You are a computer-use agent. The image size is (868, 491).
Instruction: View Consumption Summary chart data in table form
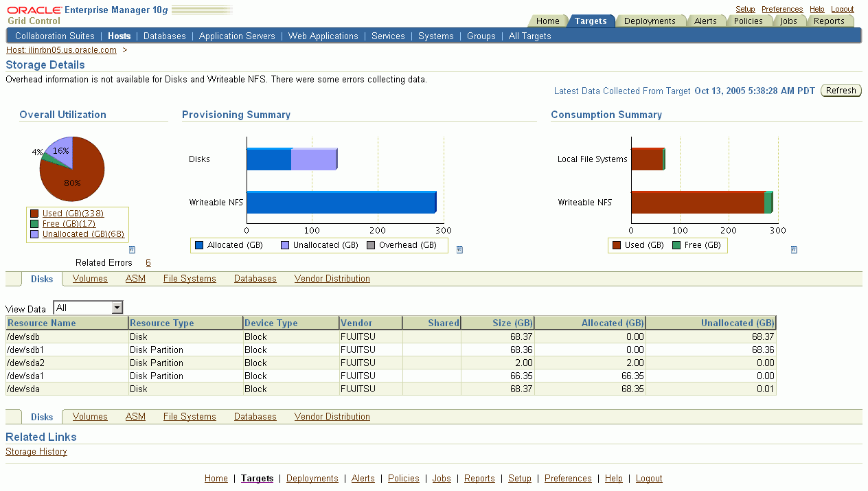point(794,249)
